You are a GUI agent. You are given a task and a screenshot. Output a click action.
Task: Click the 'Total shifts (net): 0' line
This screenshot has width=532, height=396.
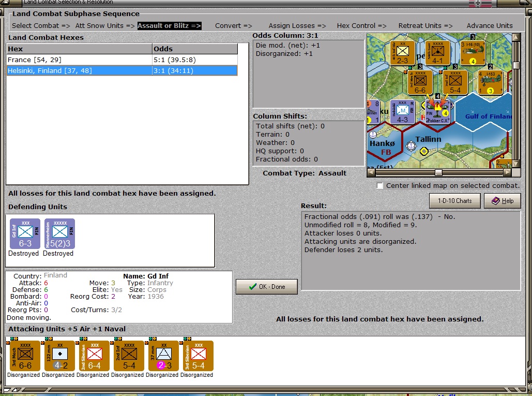tap(290, 126)
